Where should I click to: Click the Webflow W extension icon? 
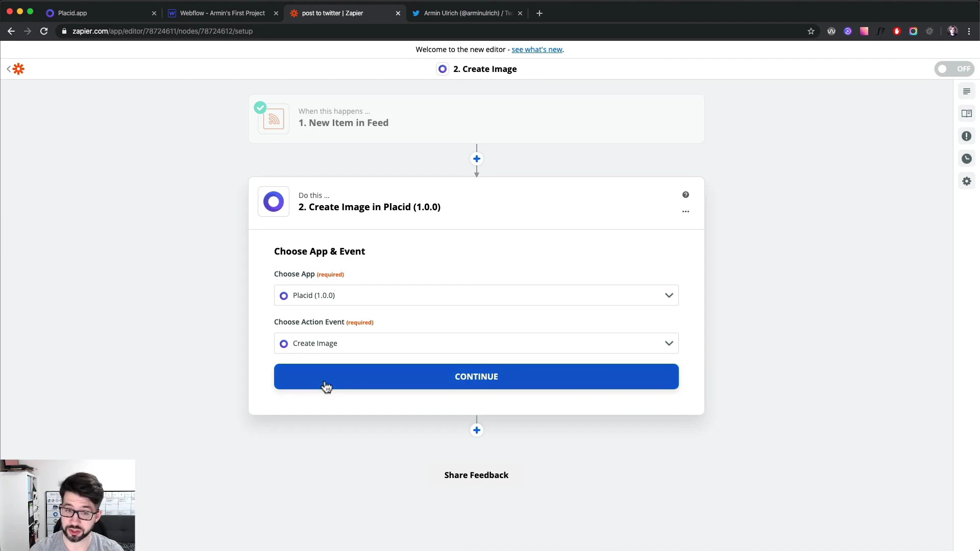coord(831,31)
